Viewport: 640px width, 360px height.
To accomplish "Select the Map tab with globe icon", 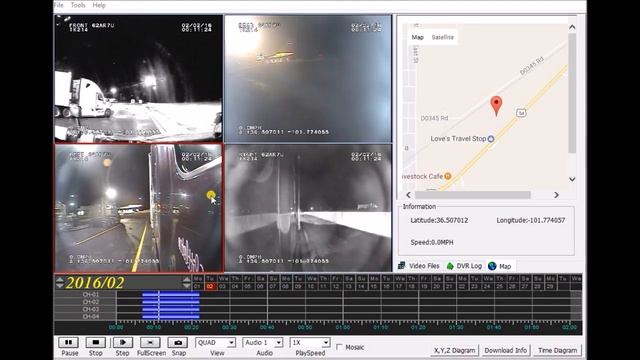I will coord(500,266).
